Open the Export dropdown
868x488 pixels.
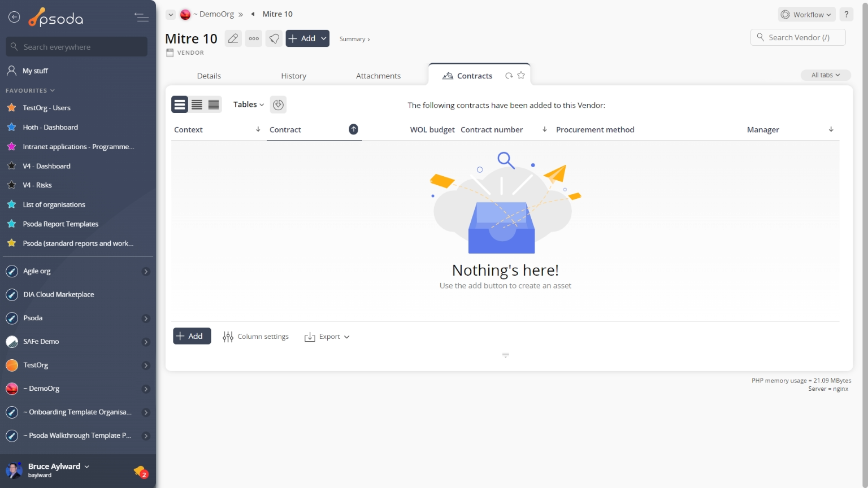tap(327, 337)
